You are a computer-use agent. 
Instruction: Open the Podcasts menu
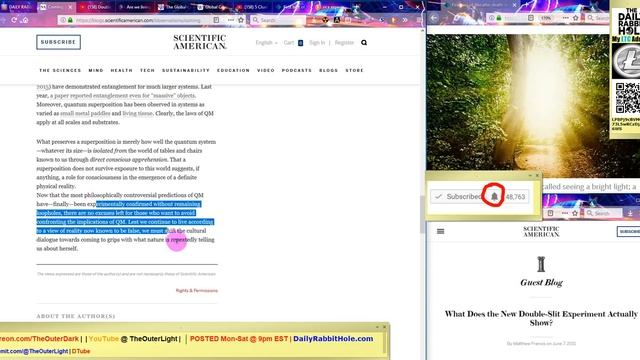point(297,70)
